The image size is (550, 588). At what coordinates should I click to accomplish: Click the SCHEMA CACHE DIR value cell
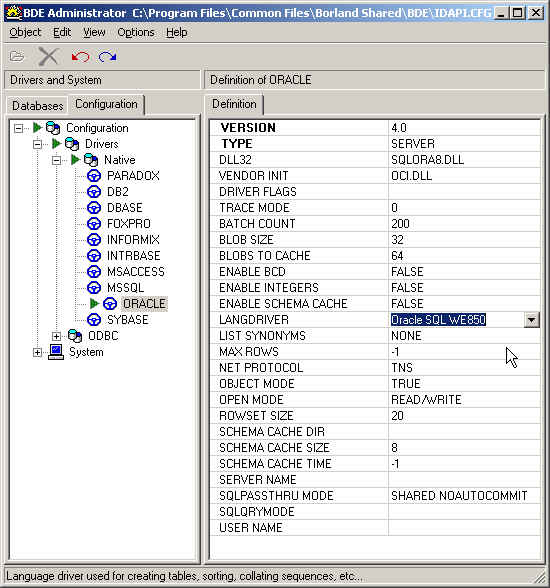(464, 432)
